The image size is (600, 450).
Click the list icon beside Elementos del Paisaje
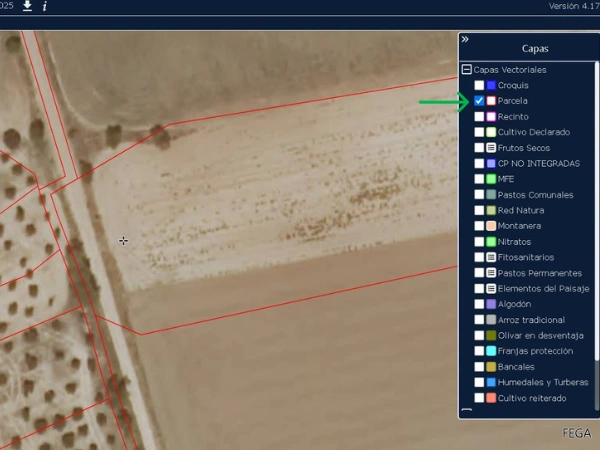tap(491, 288)
